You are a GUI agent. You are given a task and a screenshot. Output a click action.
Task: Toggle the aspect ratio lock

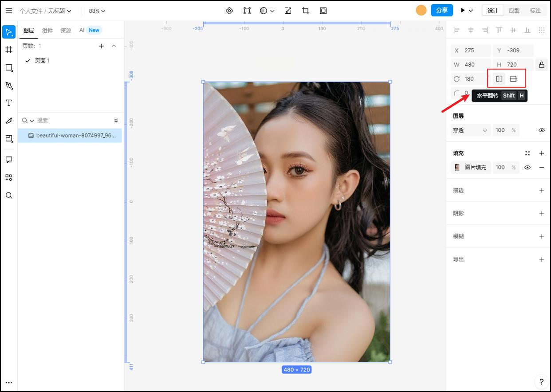tap(541, 65)
